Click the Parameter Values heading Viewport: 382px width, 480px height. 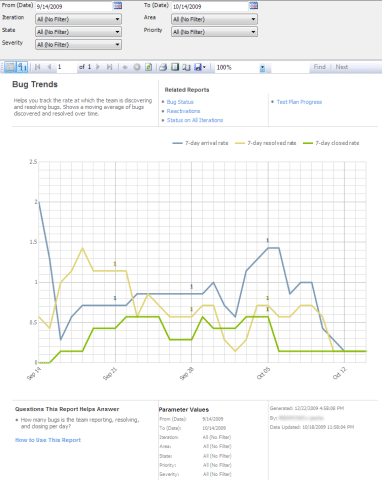click(184, 410)
